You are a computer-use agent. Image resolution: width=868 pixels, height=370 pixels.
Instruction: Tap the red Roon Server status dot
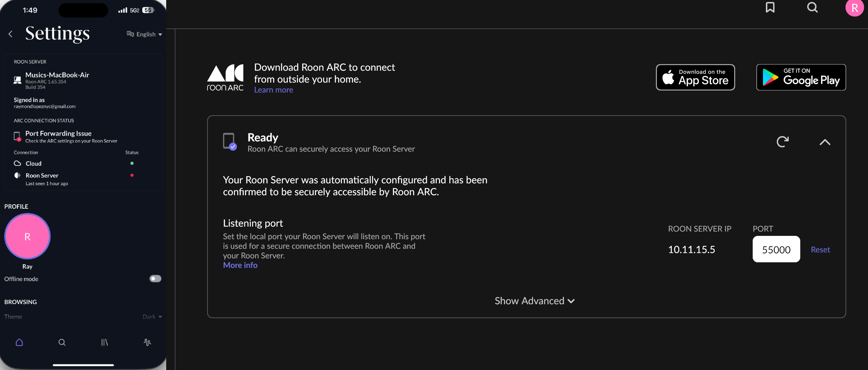[x=132, y=175]
